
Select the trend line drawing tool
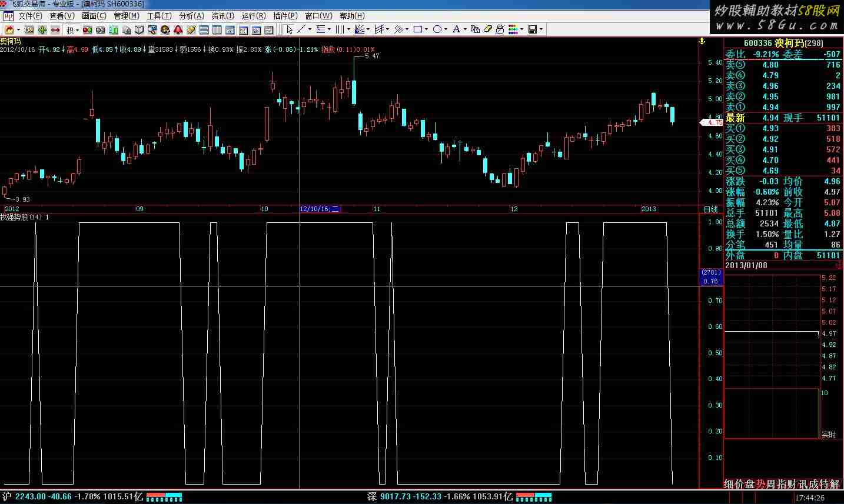click(x=301, y=29)
